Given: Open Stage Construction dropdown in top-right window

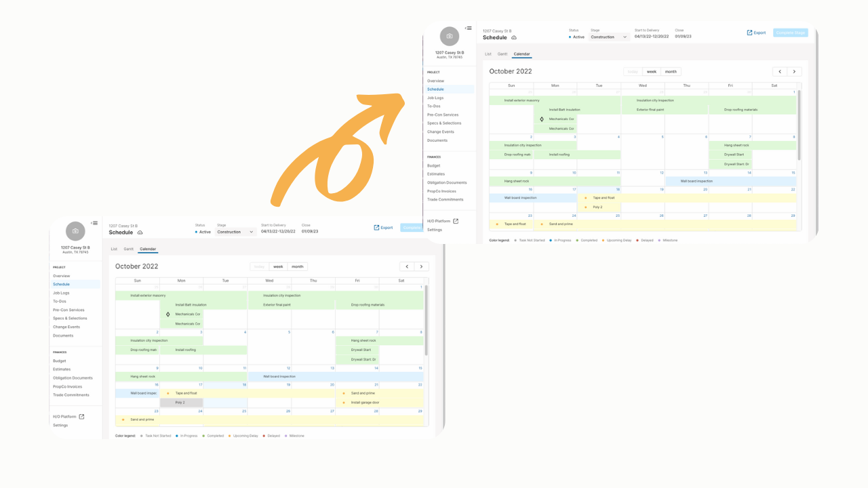Looking at the screenshot, I should (x=609, y=37).
